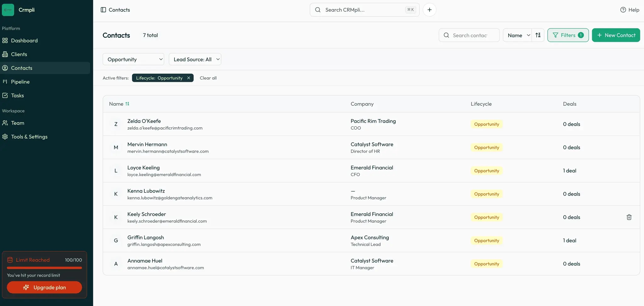Select avatar Z for Zelda O'Keefe
644x306 pixels.
point(116,124)
